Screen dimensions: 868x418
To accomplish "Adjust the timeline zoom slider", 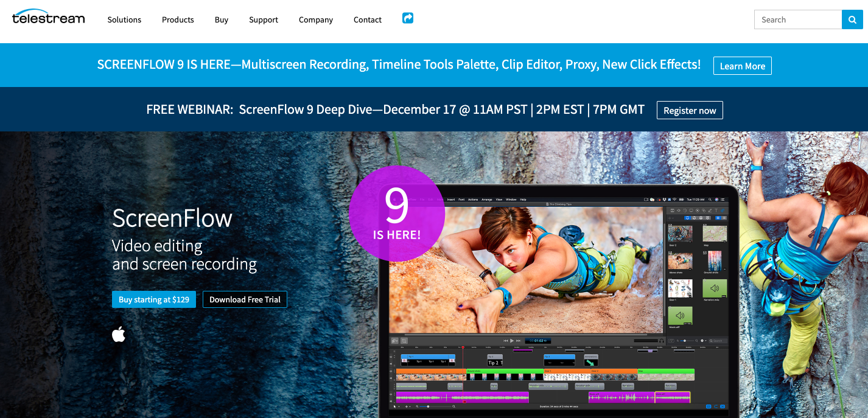I will coord(428,406).
